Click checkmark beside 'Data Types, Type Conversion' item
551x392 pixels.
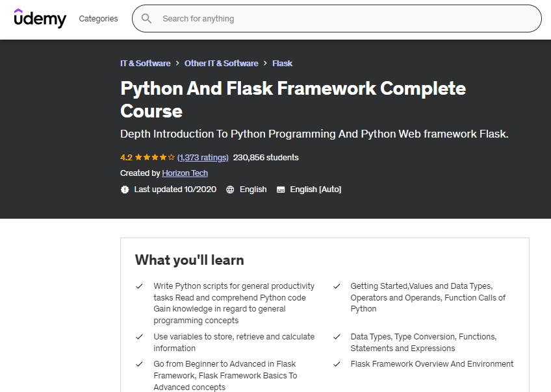(337, 337)
